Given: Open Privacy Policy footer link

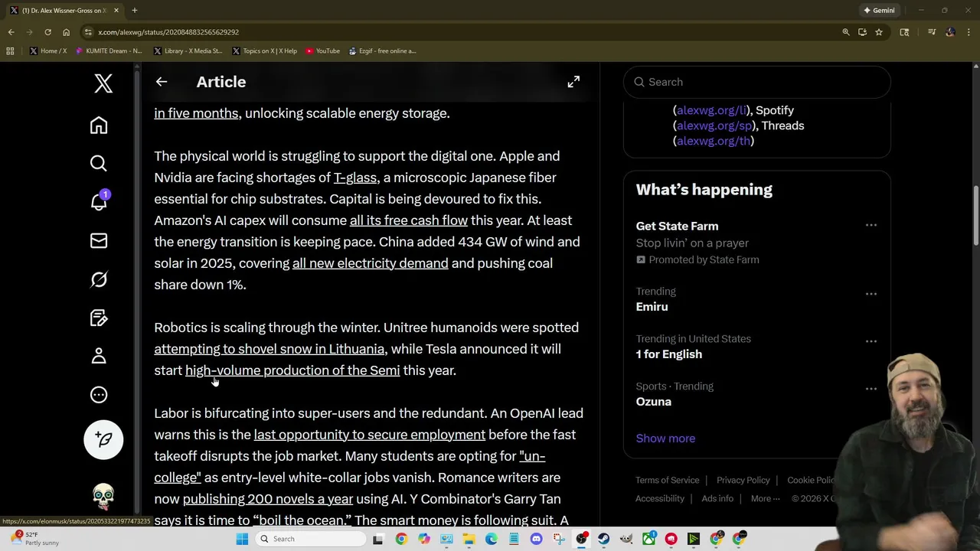Looking at the screenshot, I should click(x=743, y=480).
